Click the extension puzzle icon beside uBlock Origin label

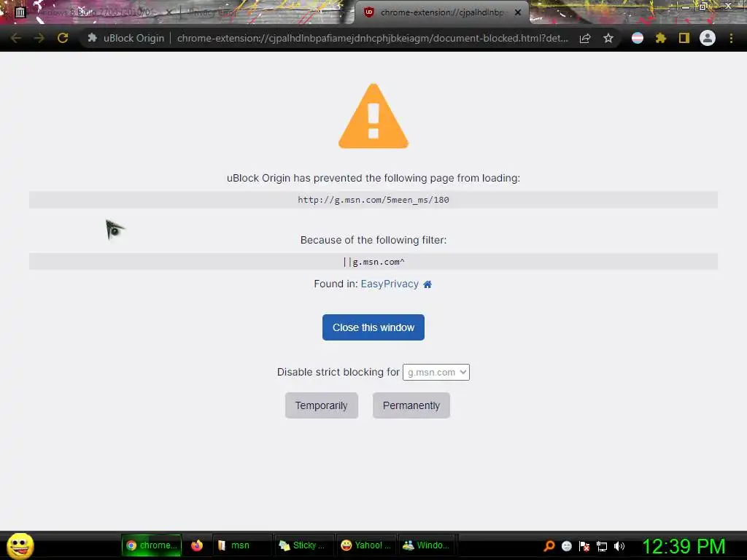93,38
